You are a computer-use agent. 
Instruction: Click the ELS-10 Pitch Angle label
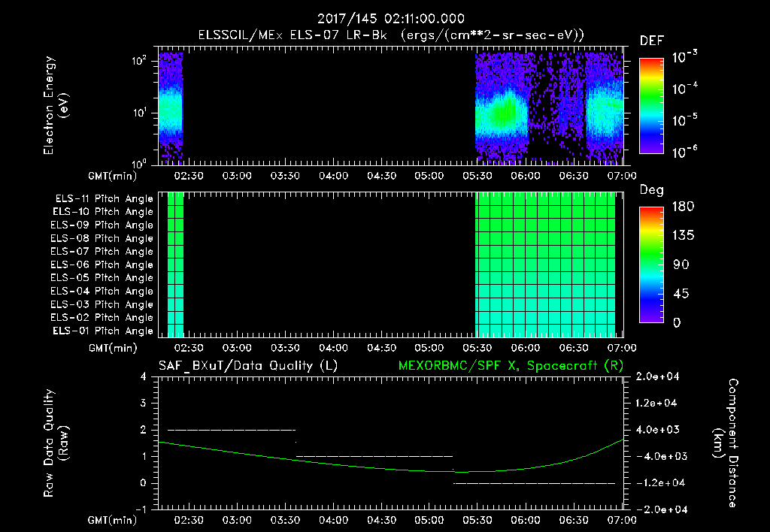click(102, 212)
